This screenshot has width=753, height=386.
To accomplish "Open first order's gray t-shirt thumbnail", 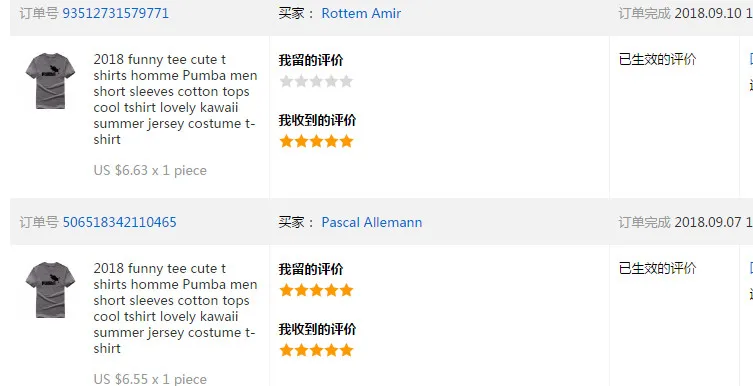I will (x=50, y=81).
